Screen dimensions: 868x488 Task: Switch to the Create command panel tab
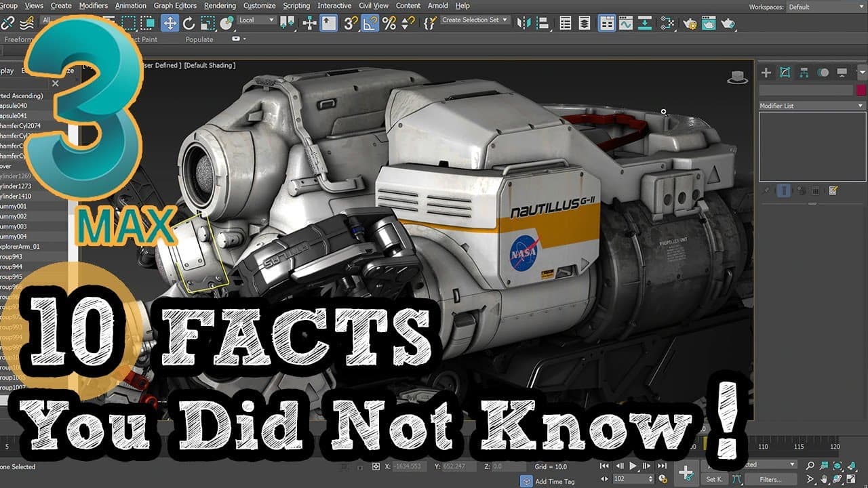pos(766,73)
